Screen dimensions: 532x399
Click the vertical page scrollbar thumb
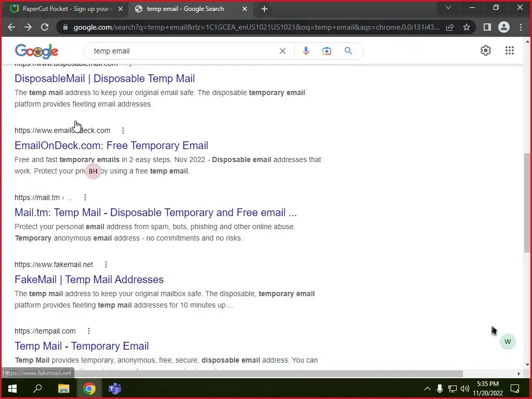[527, 203]
